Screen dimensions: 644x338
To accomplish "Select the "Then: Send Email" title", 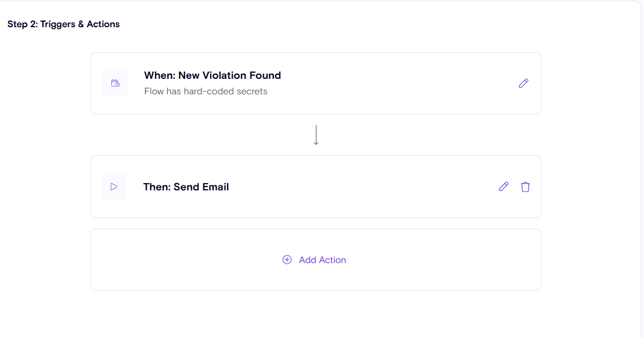I will pos(186,187).
